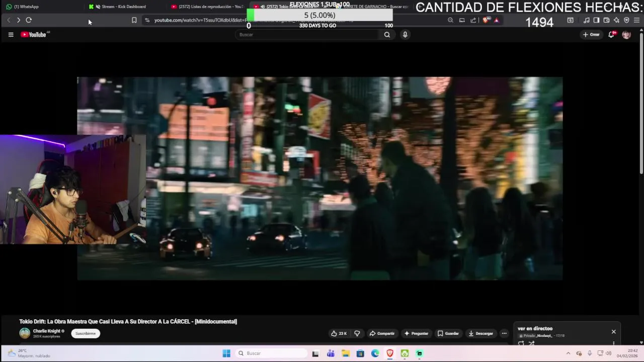Close the 'ver en directo' playlist panel
Image resolution: width=644 pixels, height=362 pixels.
(x=613, y=332)
